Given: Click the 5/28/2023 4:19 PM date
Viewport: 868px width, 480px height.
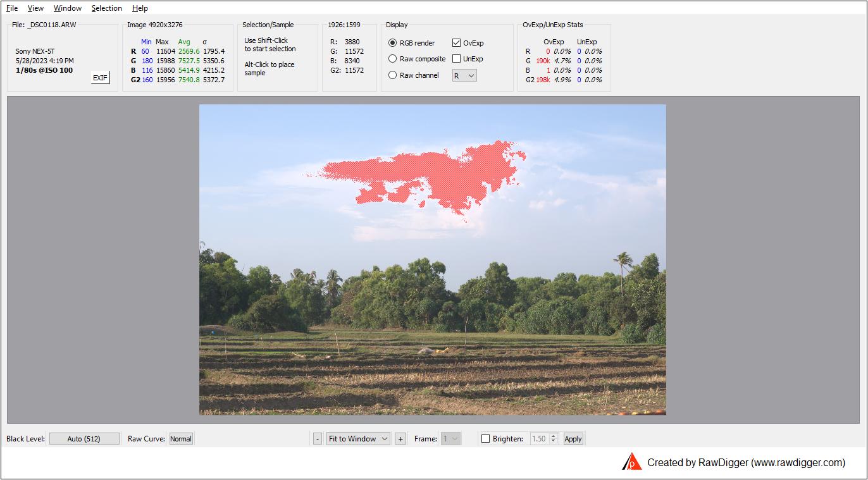Looking at the screenshot, I should [45, 61].
